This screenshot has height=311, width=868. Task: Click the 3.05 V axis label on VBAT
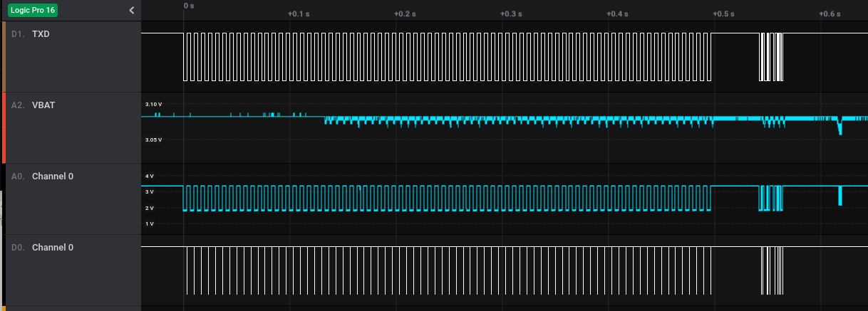tap(153, 140)
